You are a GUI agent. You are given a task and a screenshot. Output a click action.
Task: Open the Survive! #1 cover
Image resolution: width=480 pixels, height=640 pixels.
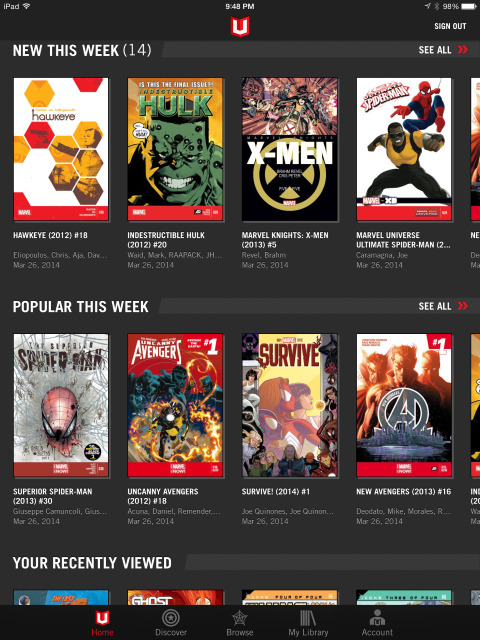point(289,405)
